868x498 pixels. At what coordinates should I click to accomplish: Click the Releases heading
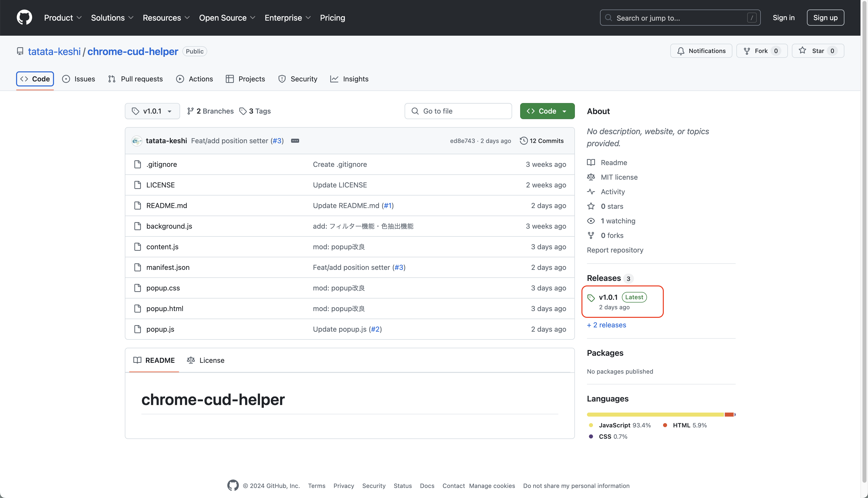click(604, 278)
